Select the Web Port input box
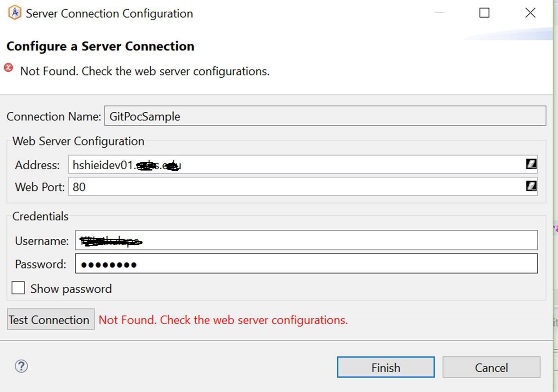Viewport: 558px width, 392px height. pos(294,187)
